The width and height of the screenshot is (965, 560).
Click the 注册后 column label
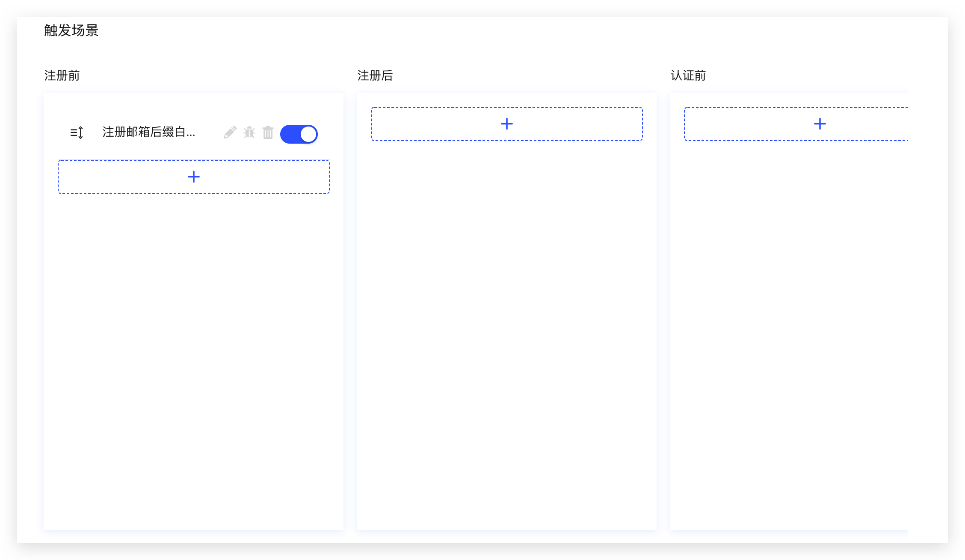coord(375,76)
